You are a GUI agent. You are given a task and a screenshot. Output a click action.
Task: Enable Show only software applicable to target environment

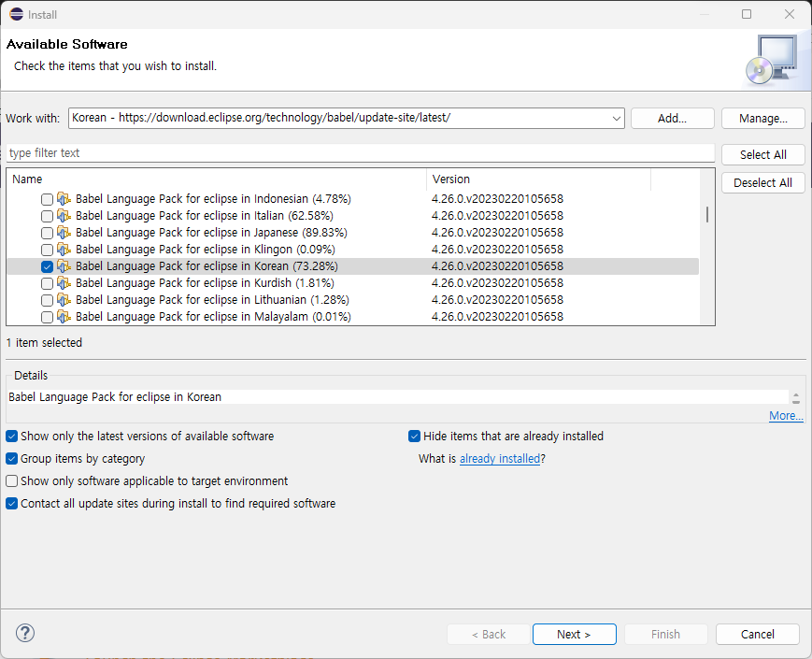pyautogui.click(x=12, y=480)
